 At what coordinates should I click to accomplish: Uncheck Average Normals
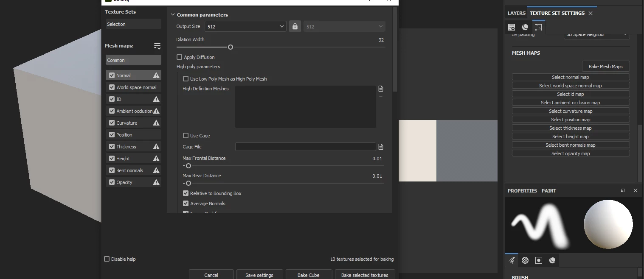click(x=186, y=204)
